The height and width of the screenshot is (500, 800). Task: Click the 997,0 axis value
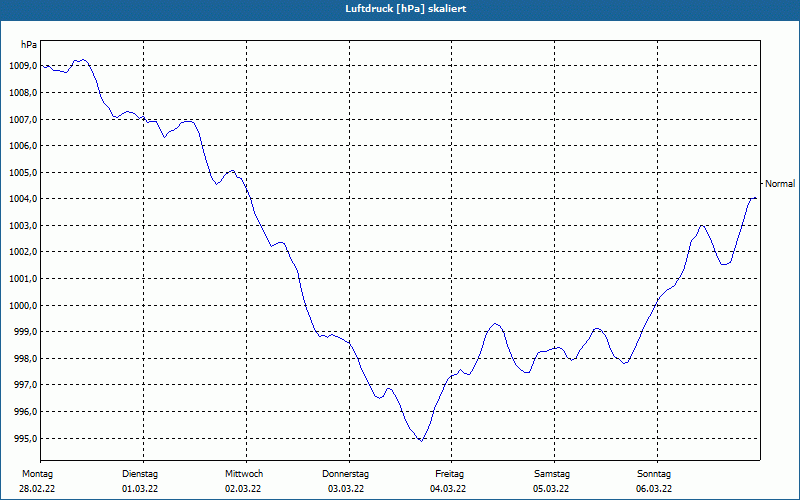pos(25,385)
